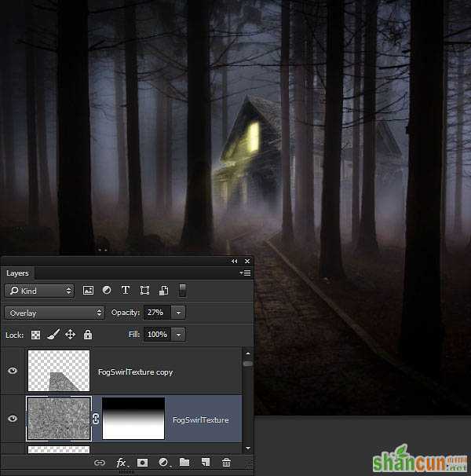The height and width of the screenshot is (476, 471).
Task: Click the Fill 100% value field
Action: [x=157, y=335]
